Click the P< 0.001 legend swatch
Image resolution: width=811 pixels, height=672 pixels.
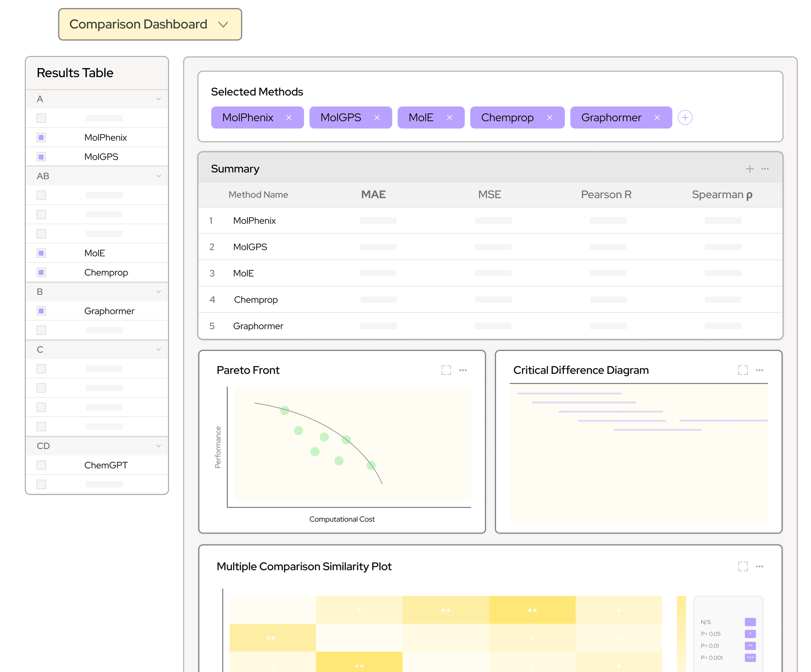tap(750, 657)
